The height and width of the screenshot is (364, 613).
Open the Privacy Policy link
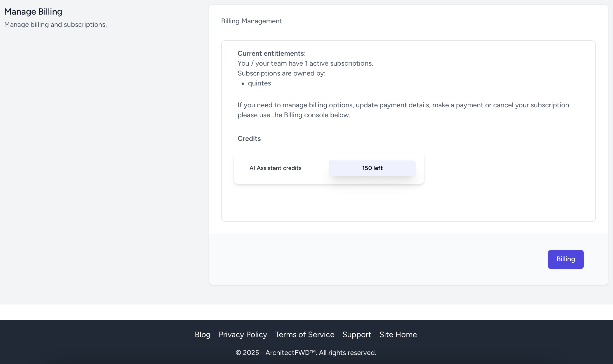[x=243, y=335]
